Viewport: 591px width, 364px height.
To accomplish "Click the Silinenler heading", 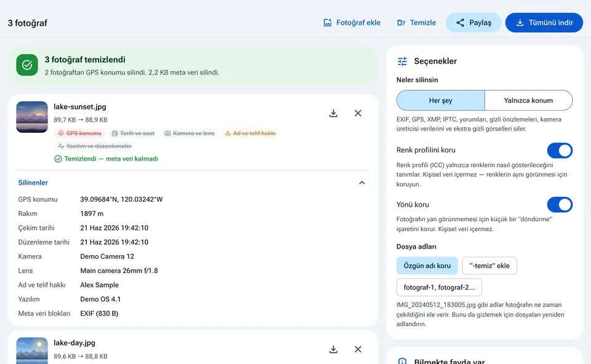I will pos(33,183).
